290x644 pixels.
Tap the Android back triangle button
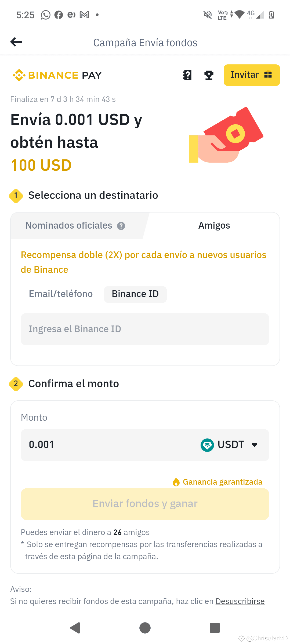tap(75, 628)
